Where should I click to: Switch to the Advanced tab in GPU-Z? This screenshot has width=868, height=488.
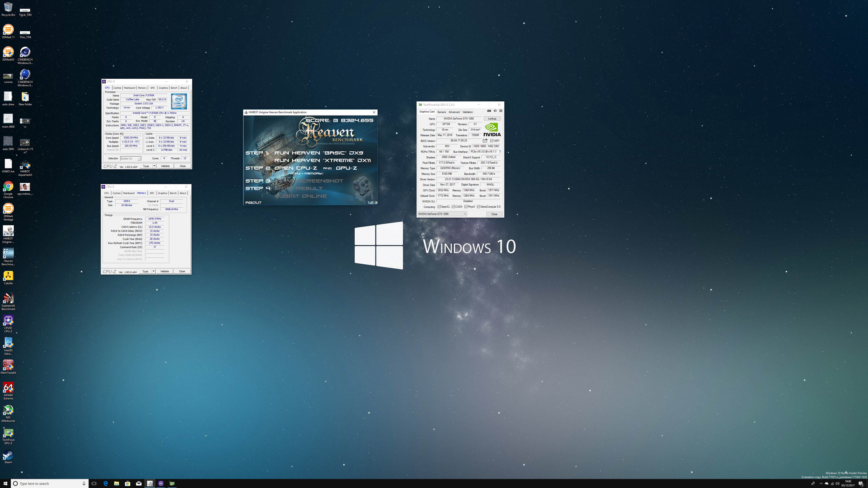[x=454, y=112]
